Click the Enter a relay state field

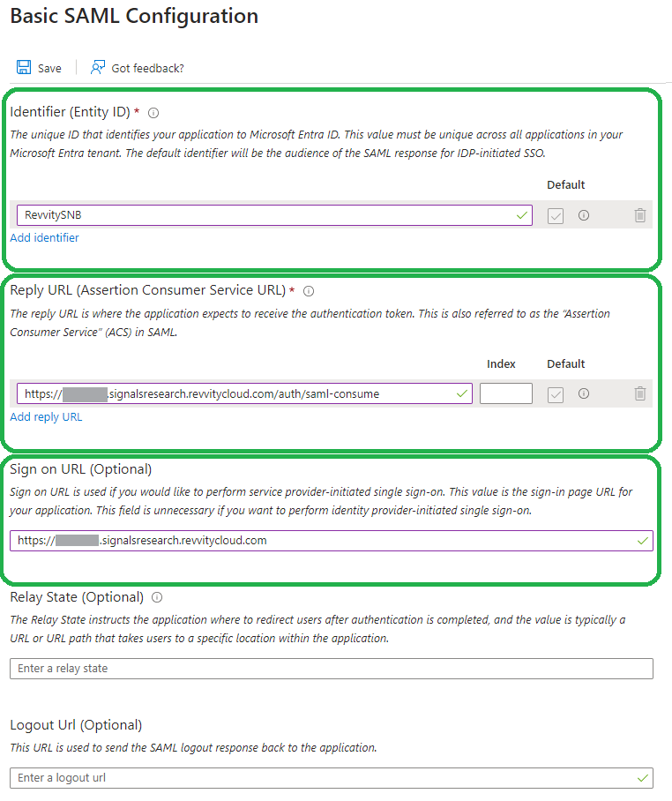(331, 669)
